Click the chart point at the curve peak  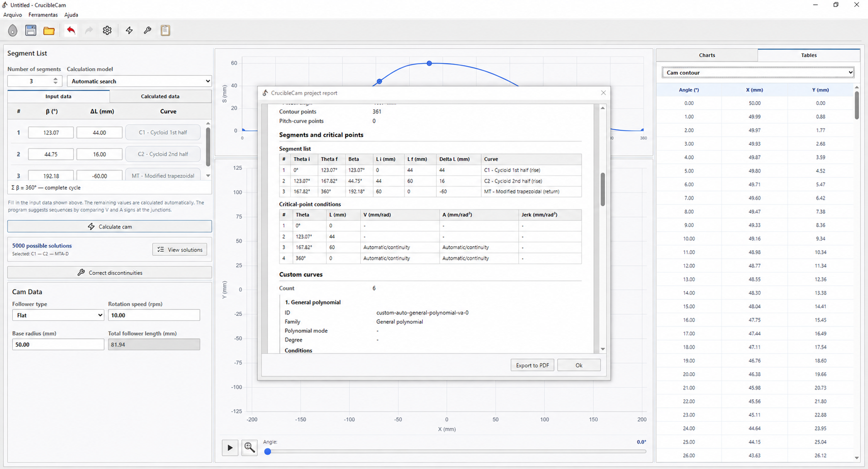tap(429, 63)
